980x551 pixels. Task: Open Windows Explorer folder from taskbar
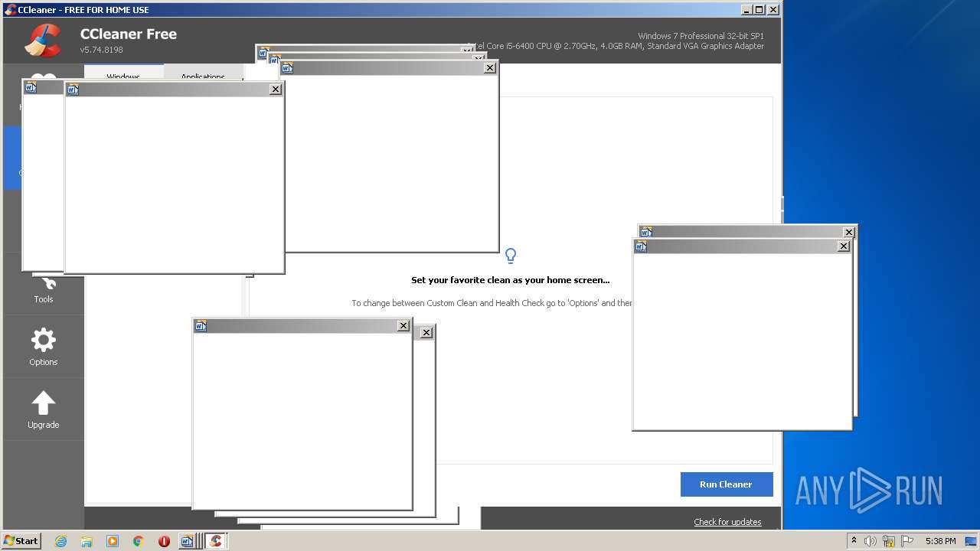[x=87, y=541]
